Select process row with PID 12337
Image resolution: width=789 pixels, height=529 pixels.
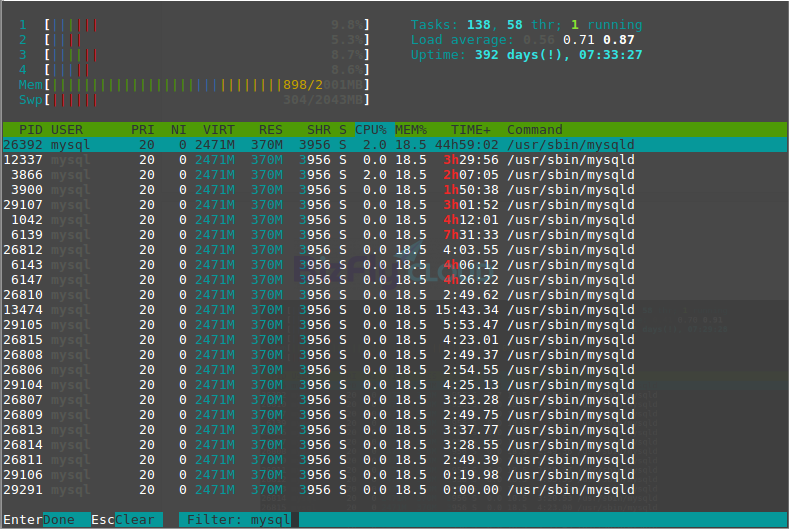click(x=394, y=160)
